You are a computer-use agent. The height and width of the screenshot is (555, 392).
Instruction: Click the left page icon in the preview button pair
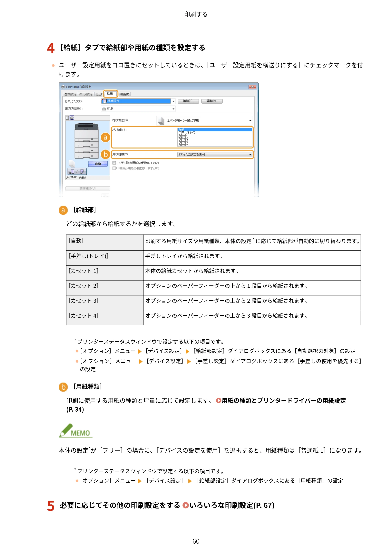click(x=72, y=172)
